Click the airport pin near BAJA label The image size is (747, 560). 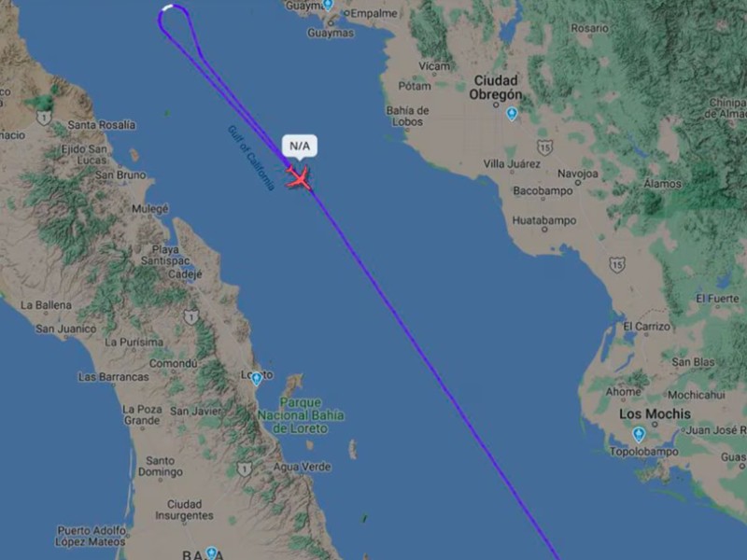[x=212, y=553]
